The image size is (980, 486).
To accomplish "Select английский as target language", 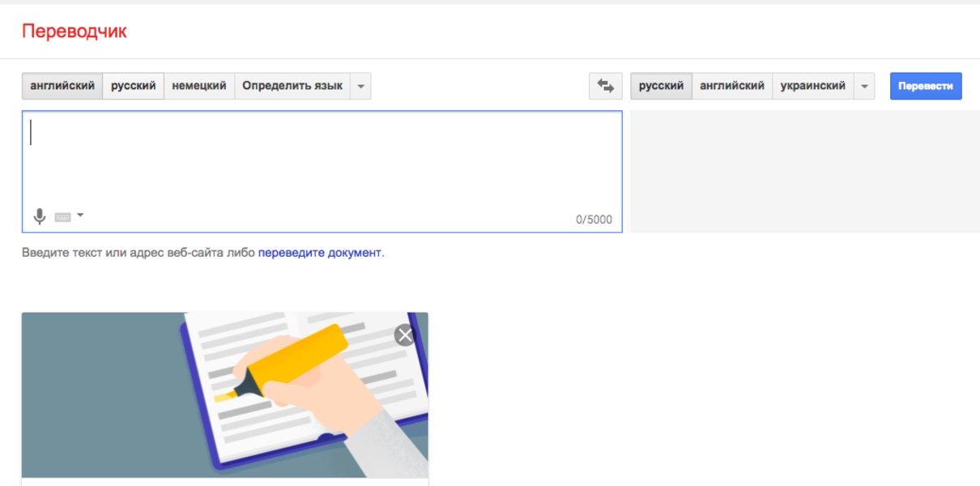I will pyautogui.click(x=732, y=86).
